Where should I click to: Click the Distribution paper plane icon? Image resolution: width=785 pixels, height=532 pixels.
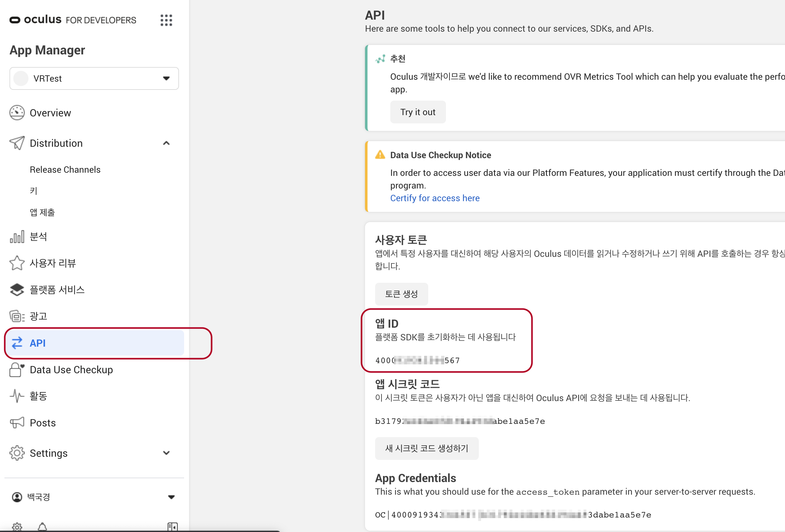[17, 143]
